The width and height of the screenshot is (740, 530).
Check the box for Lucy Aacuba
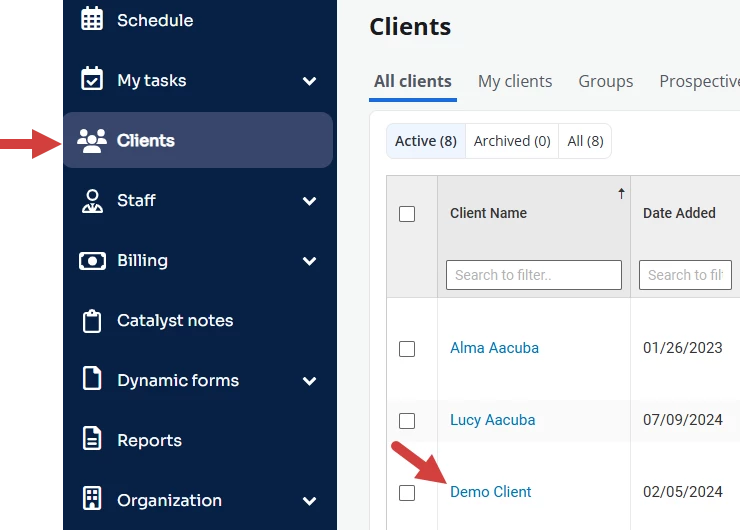tap(407, 421)
